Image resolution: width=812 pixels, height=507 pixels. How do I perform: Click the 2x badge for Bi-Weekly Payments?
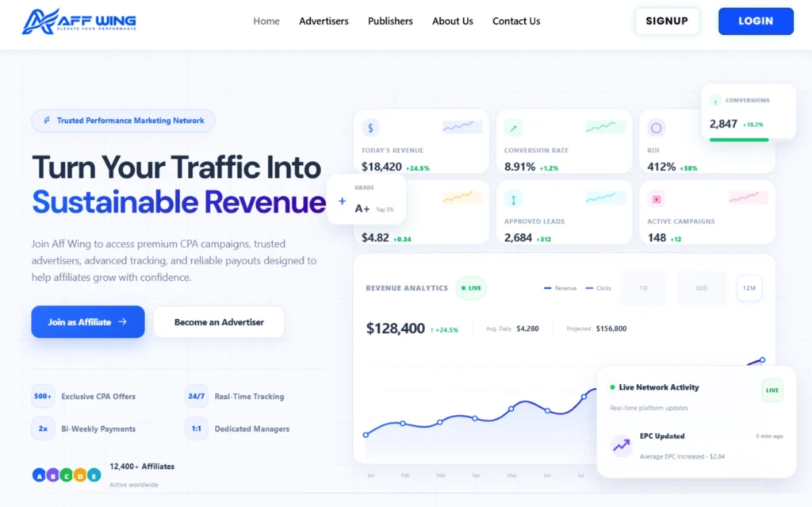pos(43,428)
